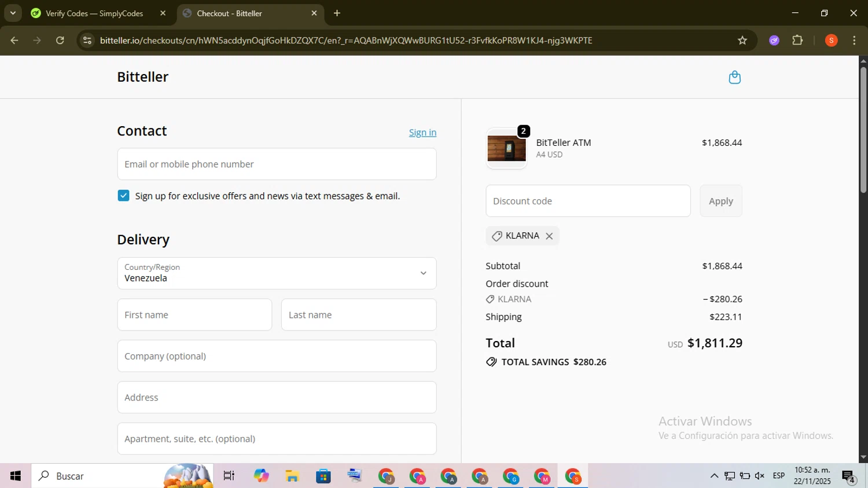This screenshot has height=488, width=868.
Task: Click the muted volume tray icon
Action: pos(760,476)
